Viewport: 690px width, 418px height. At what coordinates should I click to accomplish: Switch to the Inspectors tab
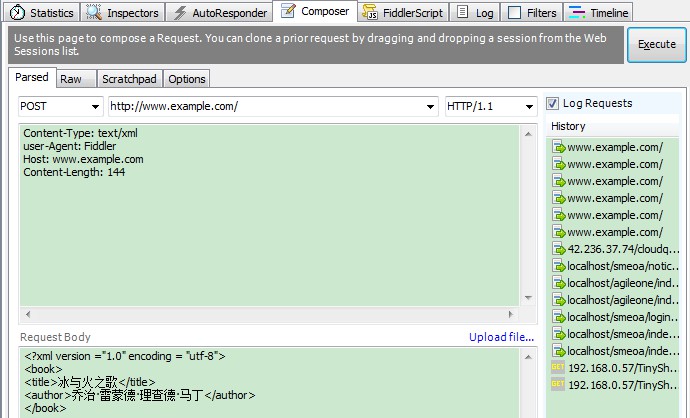point(122,12)
